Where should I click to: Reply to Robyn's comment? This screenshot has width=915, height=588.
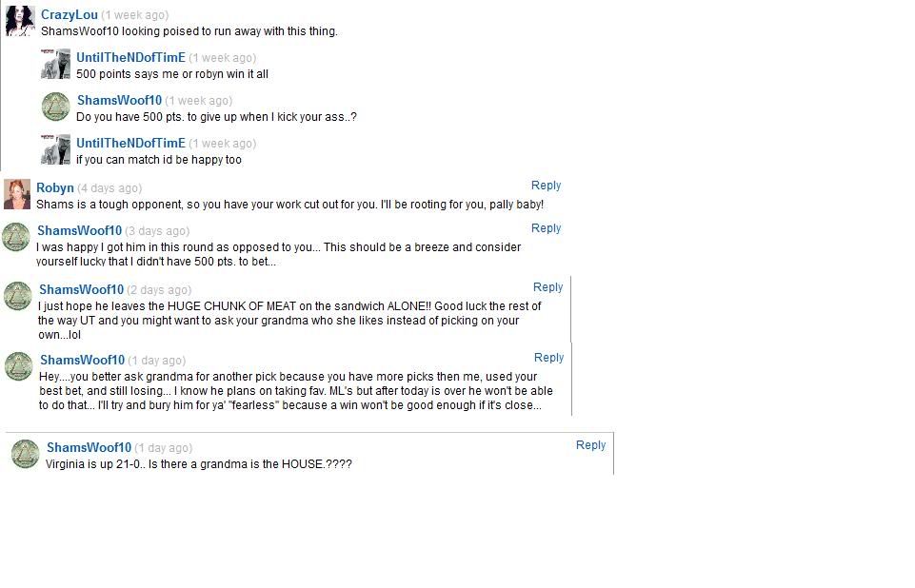pos(546,186)
